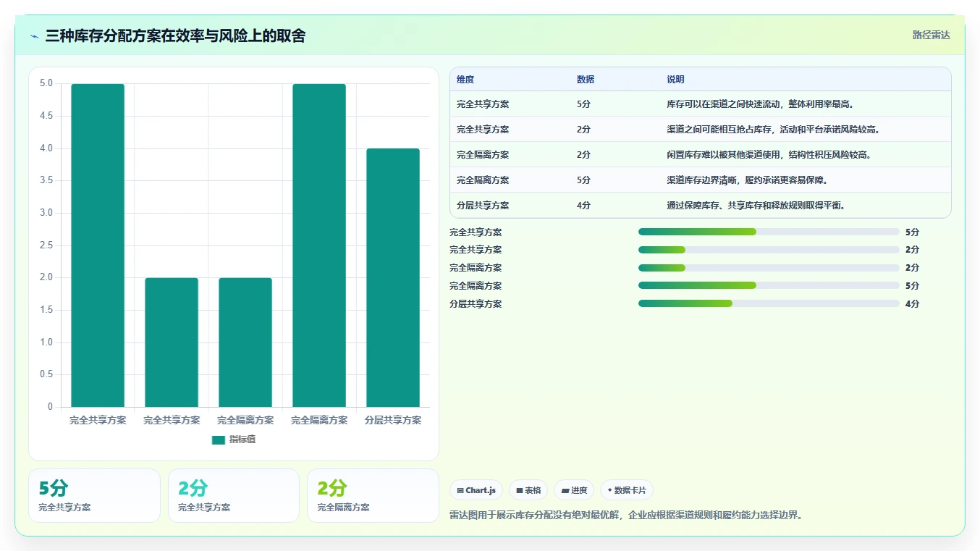
Task: Click 分层共享方案 in the table's 维度 column
Action: (483, 206)
